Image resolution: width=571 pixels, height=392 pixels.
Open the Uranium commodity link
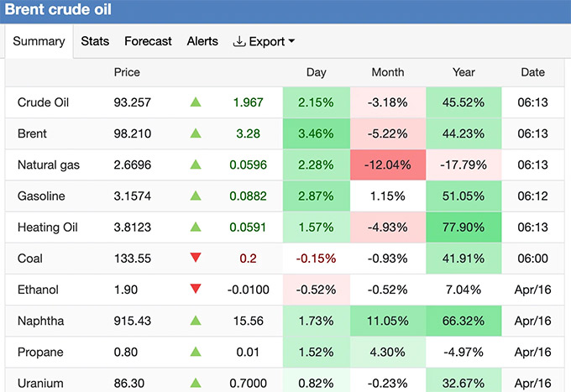click(40, 383)
